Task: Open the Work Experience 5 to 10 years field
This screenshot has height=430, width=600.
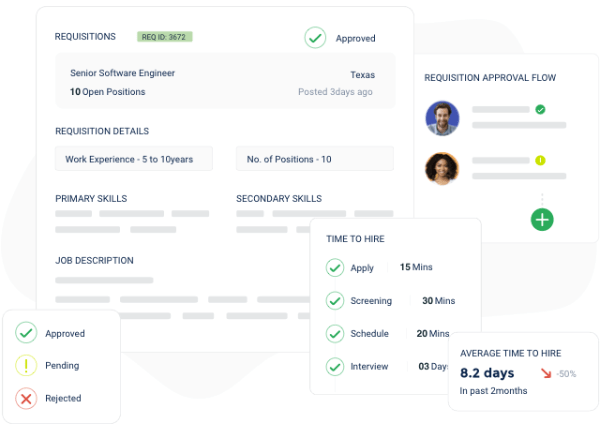Action: (x=138, y=159)
